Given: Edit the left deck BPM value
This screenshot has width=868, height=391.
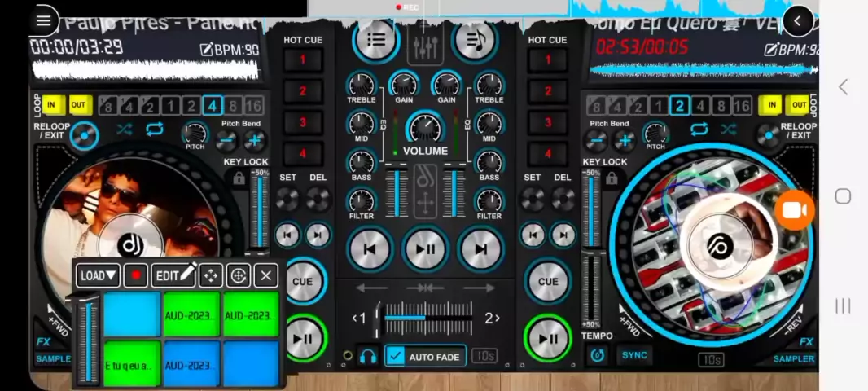Looking at the screenshot, I should 229,50.
